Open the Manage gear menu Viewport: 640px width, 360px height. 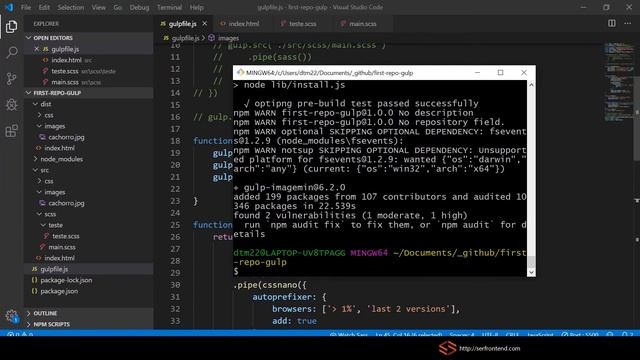(11, 316)
